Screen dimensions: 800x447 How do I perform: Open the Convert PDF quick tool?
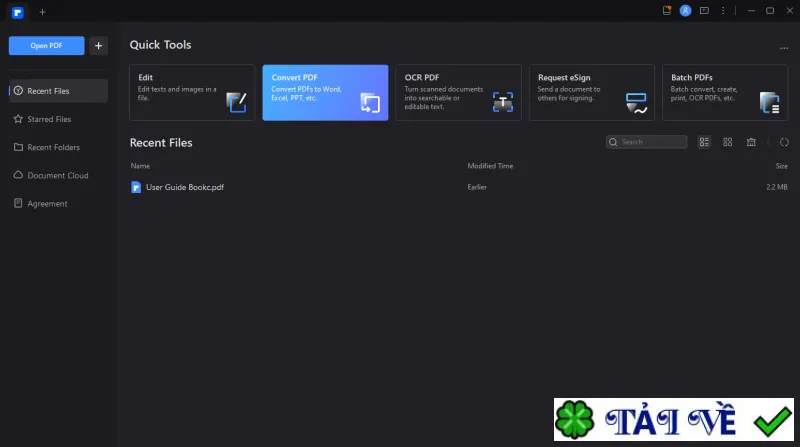(326, 92)
